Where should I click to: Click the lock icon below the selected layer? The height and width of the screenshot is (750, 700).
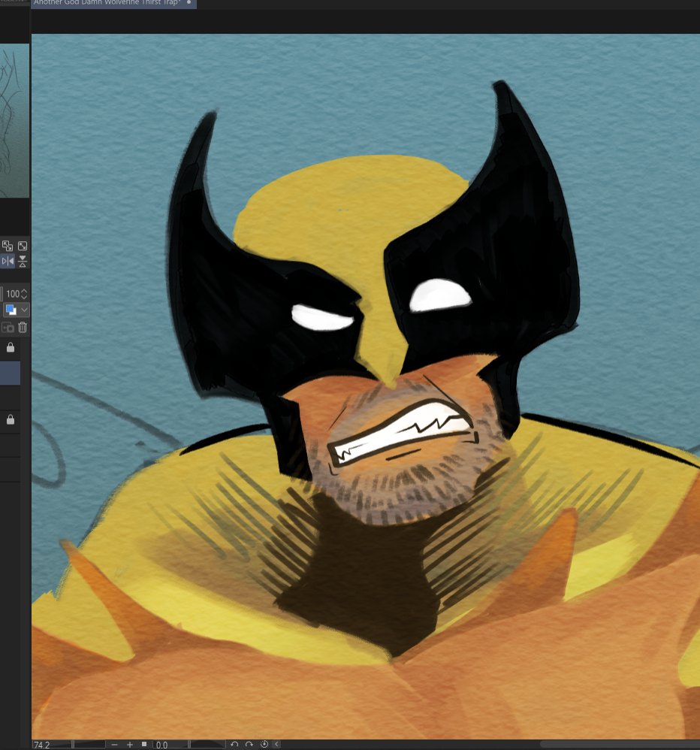click(11, 419)
